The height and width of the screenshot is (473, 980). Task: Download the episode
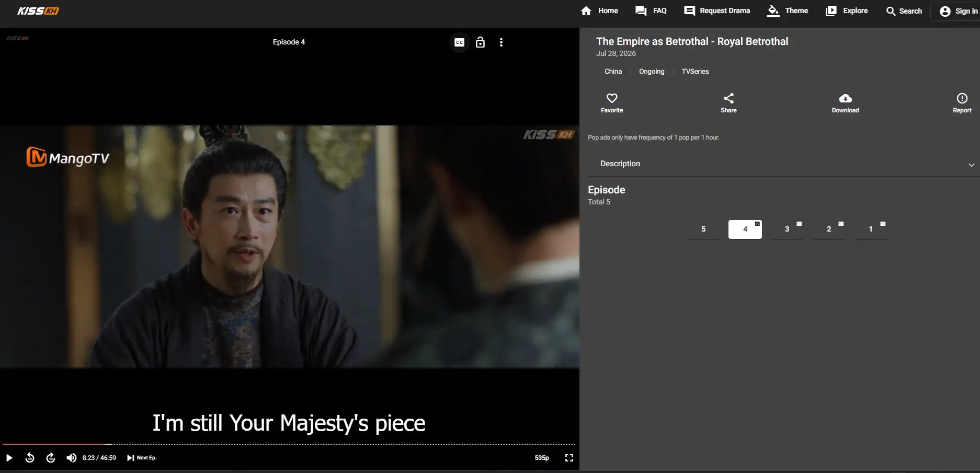(x=845, y=103)
